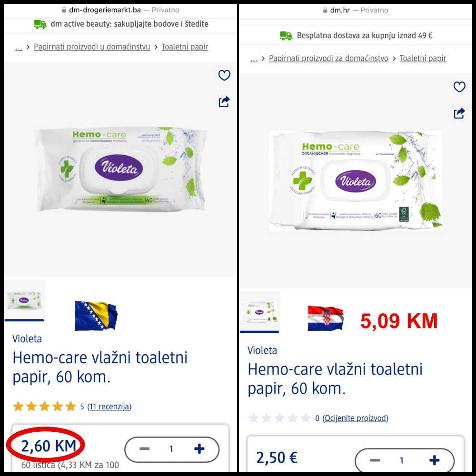Expand collapsed breadcrumb ellipsis on right page

(254, 59)
